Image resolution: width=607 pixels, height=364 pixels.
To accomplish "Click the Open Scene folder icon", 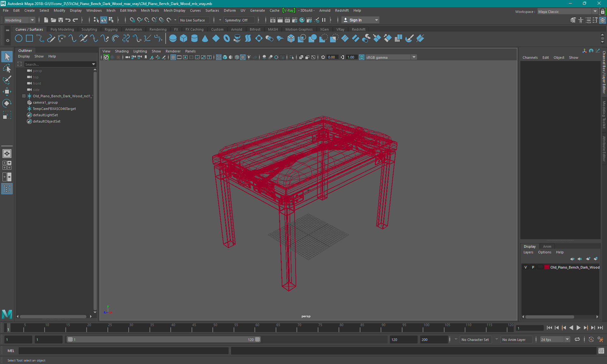I will point(53,20).
